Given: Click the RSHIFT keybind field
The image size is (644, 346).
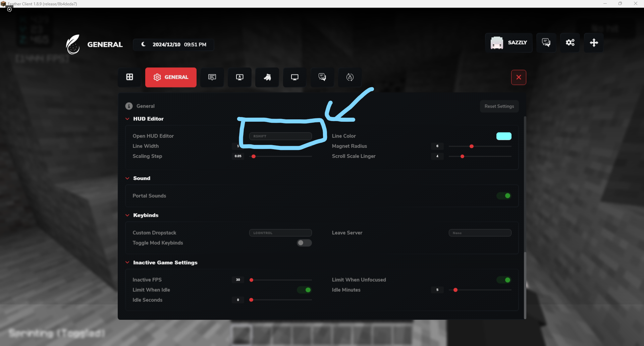Looking at the screenshot, I should pyautogui.click(x=280, y=136).
